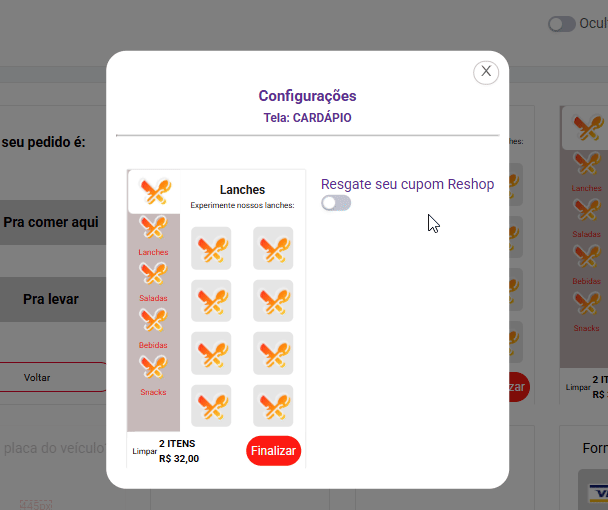Select the Bebidas category icon in the preview
Image resolution: width=608 pixels, height=510 pixels.
point(153,321)
